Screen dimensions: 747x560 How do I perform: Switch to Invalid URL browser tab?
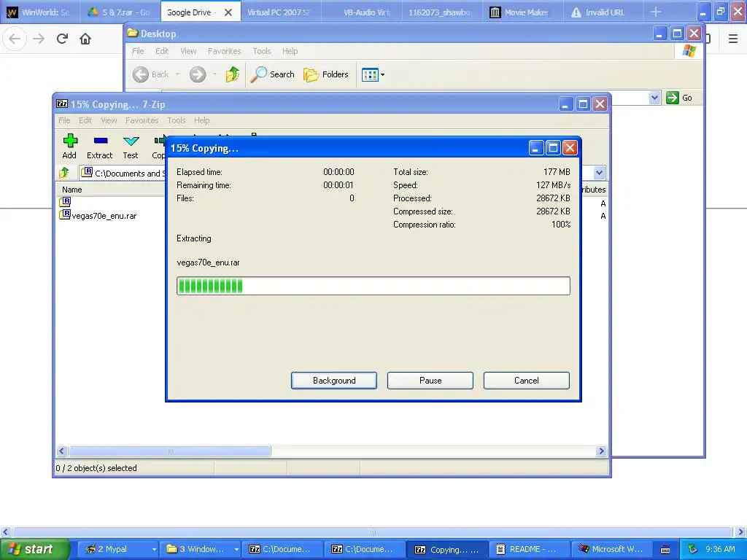click(603, 12)
